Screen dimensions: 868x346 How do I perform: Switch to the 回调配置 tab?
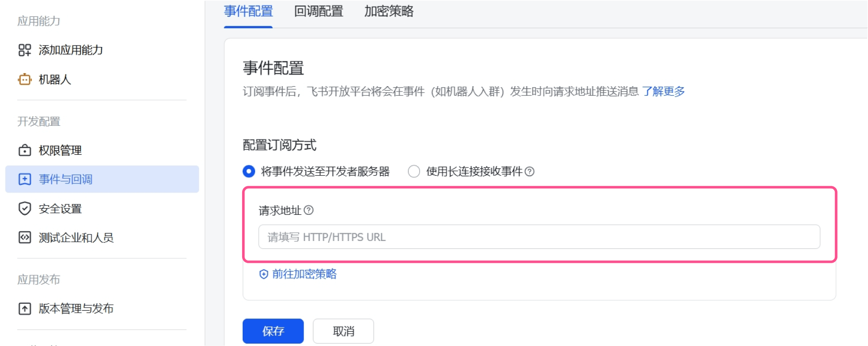[318, 12]
